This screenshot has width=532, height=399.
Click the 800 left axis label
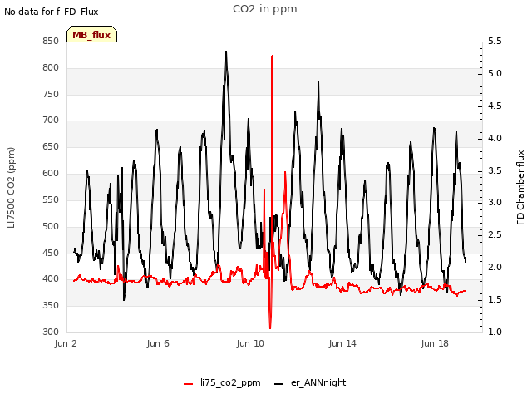[51, 67]
